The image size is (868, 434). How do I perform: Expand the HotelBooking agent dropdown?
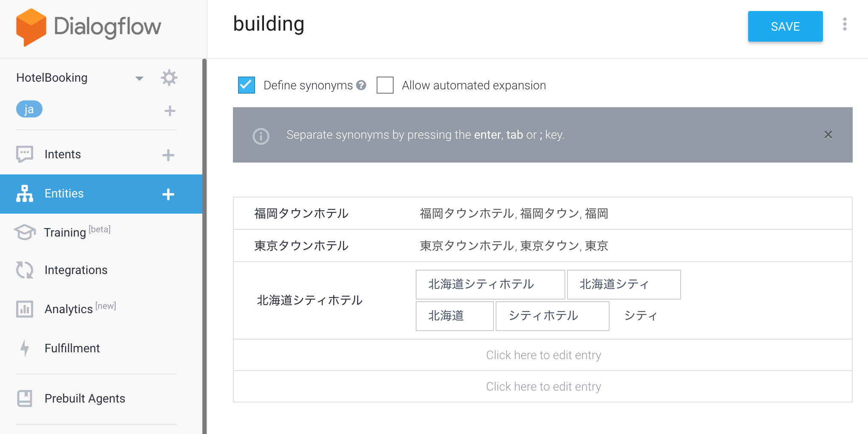click(x=139, y=78)
